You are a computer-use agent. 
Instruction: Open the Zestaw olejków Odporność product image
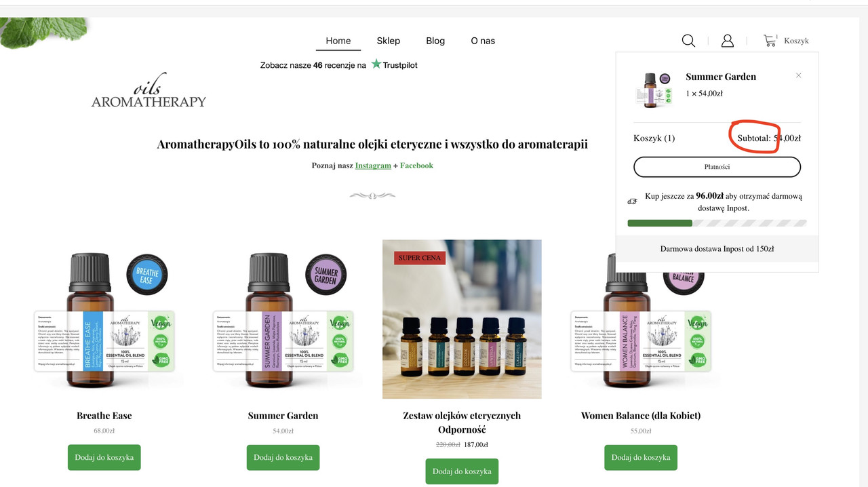coord(462,319)
